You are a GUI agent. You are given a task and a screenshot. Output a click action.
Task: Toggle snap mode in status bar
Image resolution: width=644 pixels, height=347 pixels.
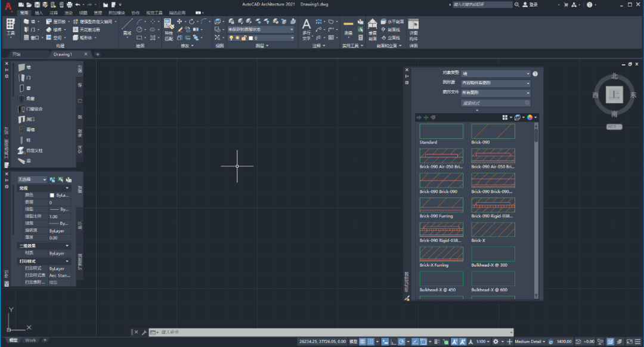point(371,342)
